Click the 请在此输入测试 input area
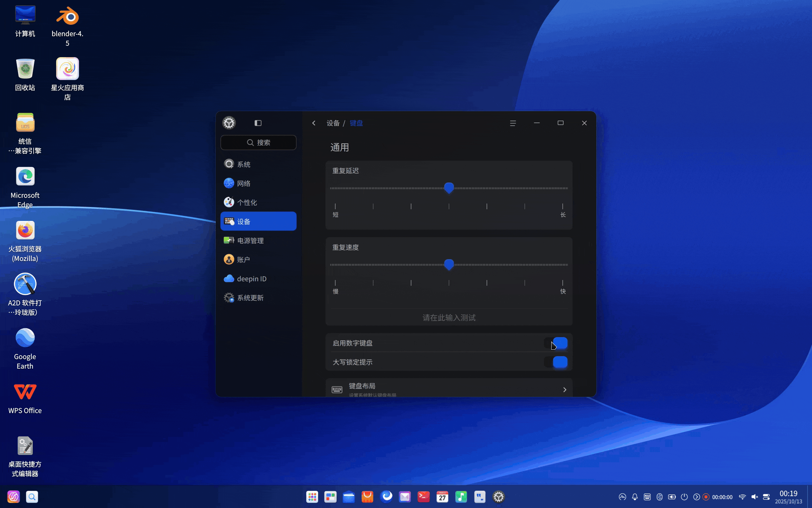Image resolution: width=812 pixels, height=508 pixels. tap(449, 317)
